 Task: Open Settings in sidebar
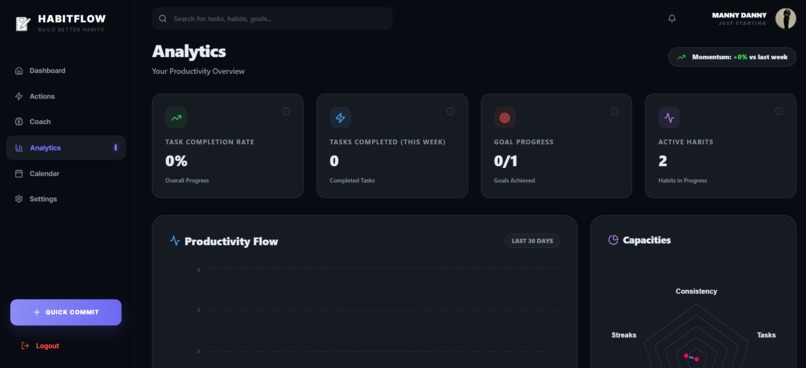(66, 199)
